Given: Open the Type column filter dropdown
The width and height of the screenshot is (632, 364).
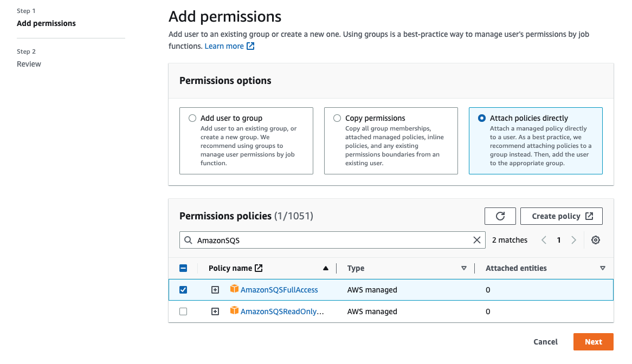Looking at the screenshot, I should [464, 268].
